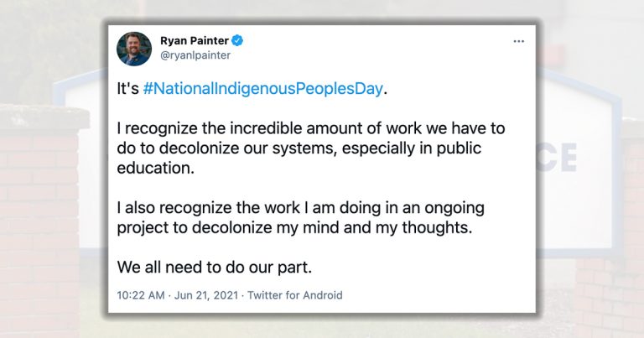
Task: Open Ryan Painter's profile picture
Action: (x=134, y=49)
